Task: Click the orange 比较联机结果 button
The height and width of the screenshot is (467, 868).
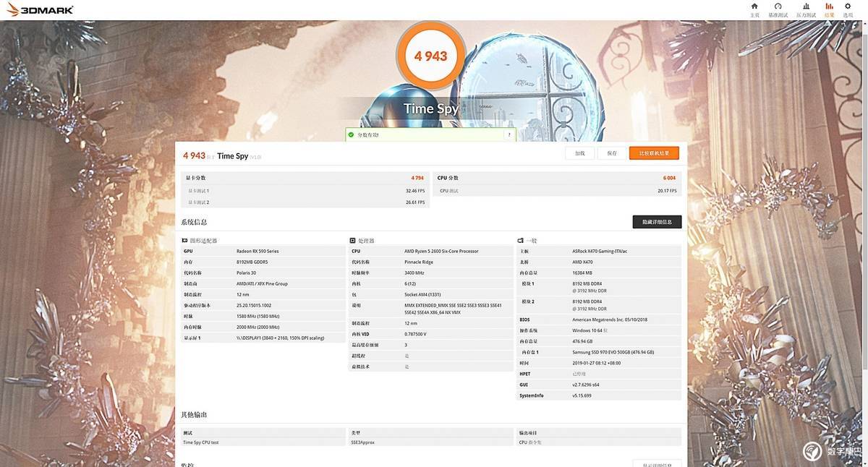Action: (654, 153)
